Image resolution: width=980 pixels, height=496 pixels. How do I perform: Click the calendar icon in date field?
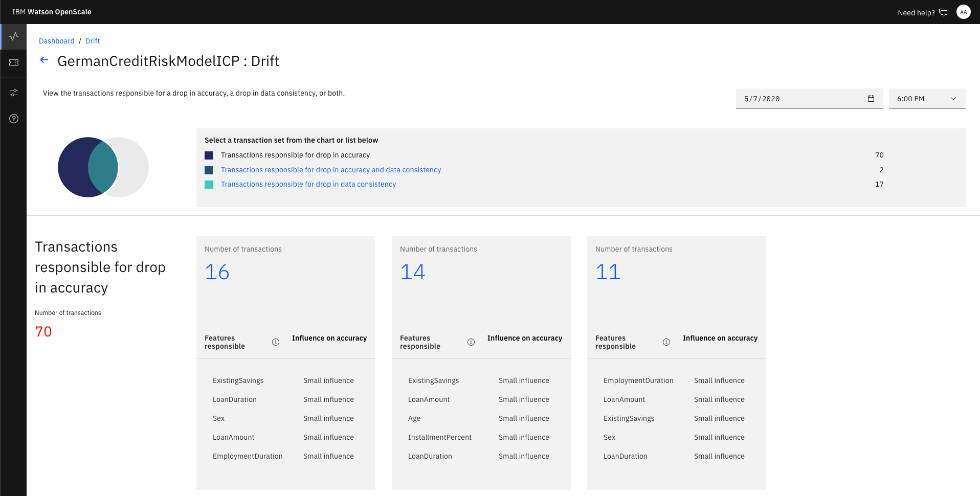871,99
